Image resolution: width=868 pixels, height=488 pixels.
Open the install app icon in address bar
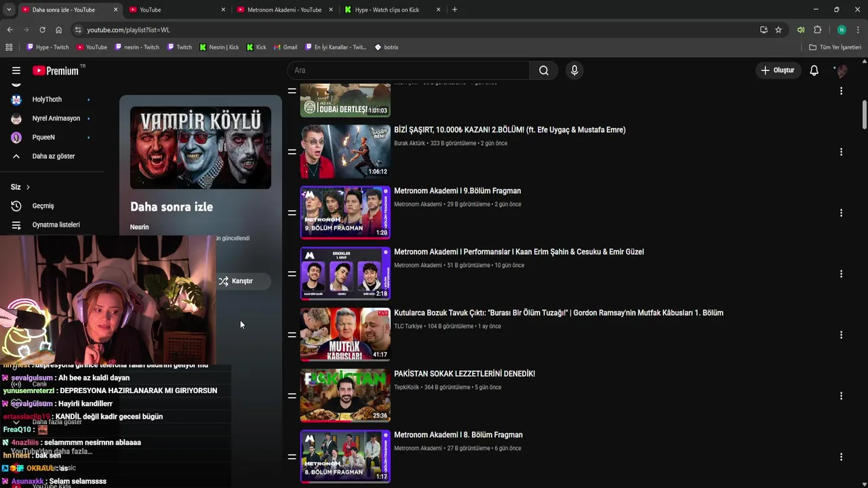pos(764,30)
